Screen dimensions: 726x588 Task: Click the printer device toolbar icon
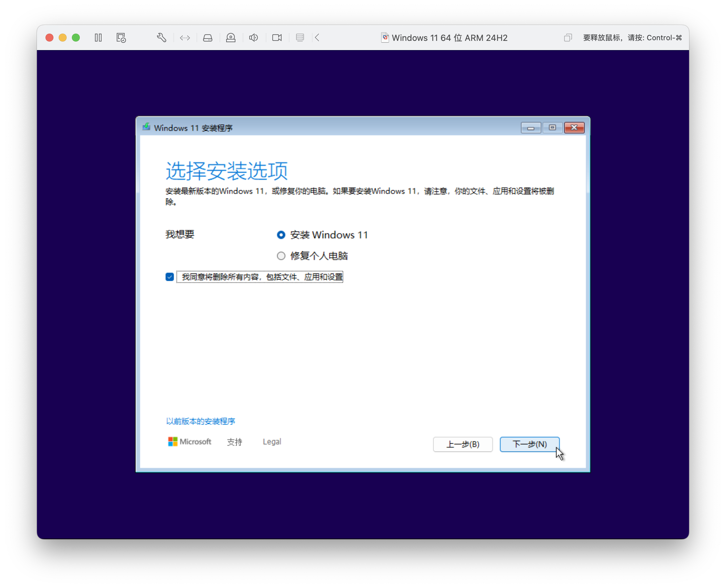300,38
